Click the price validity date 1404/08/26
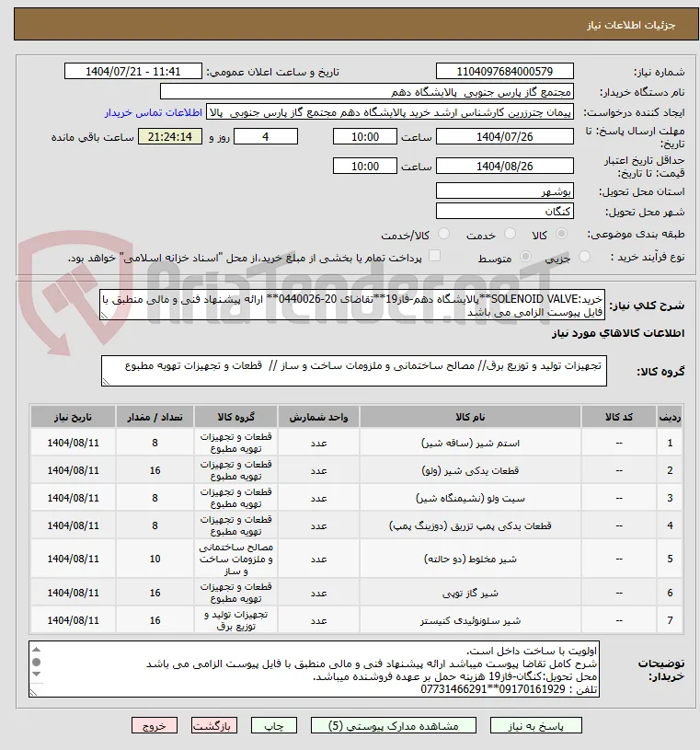 (504, 166)
